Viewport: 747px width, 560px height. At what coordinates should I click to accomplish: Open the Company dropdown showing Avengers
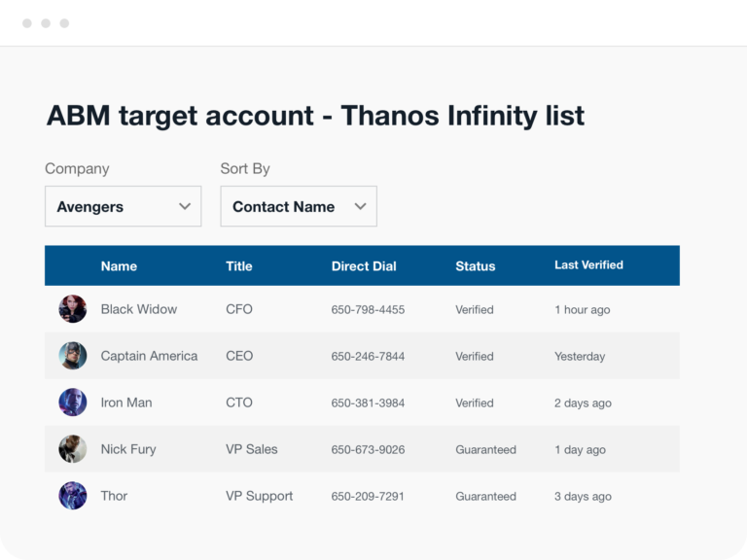(x=123, y=206)
